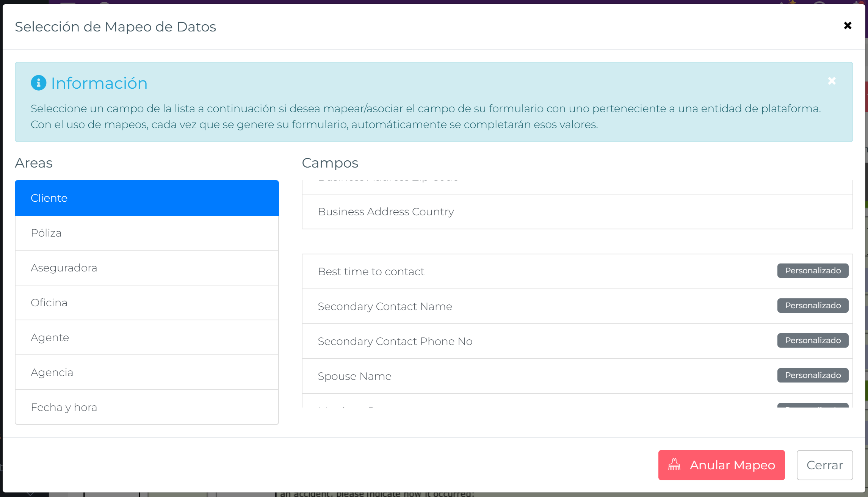Image resolution: width=868 pixels, height=497 pixels.
Task: Click the brush icon on Anular Mapeo button
Action: pos(674,465)
